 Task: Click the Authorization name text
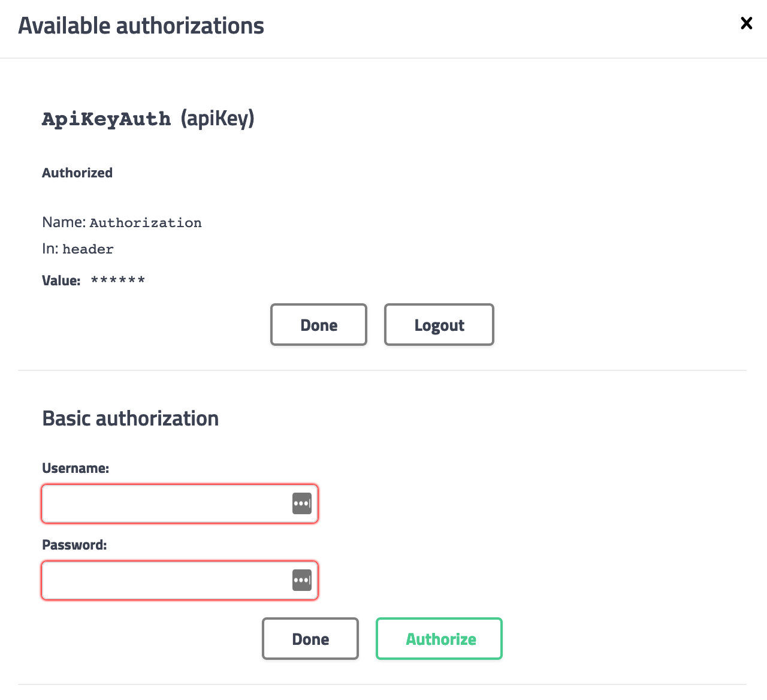145,222
